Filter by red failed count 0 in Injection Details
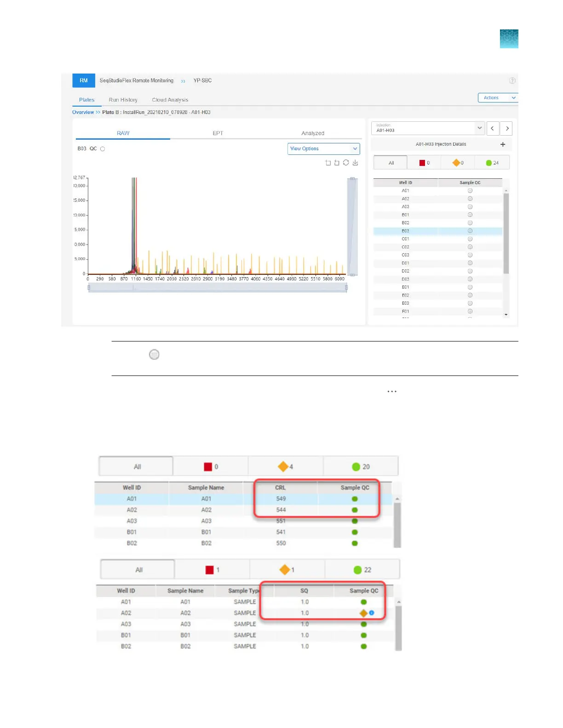This screenshot has height=728, width=563. click(x=424, y=163)
